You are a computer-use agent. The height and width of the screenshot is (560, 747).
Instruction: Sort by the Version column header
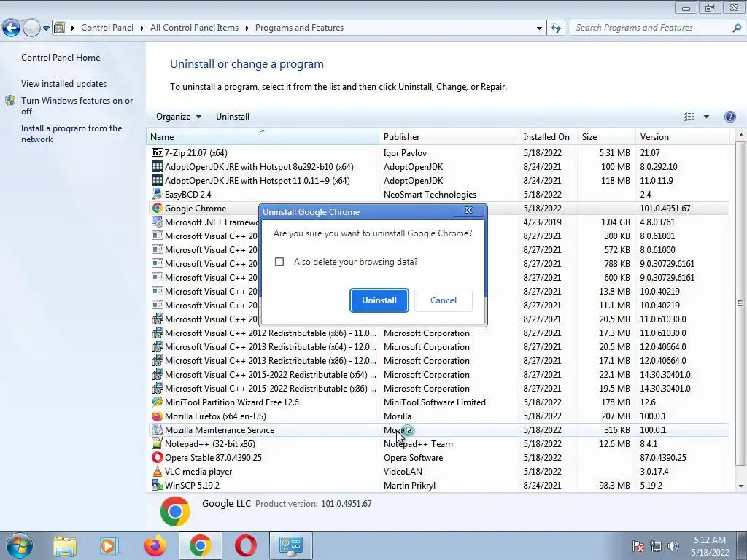(683, 136)
